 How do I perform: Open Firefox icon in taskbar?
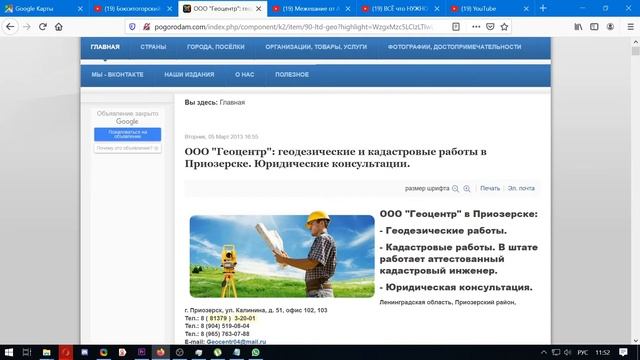point(161,352)
